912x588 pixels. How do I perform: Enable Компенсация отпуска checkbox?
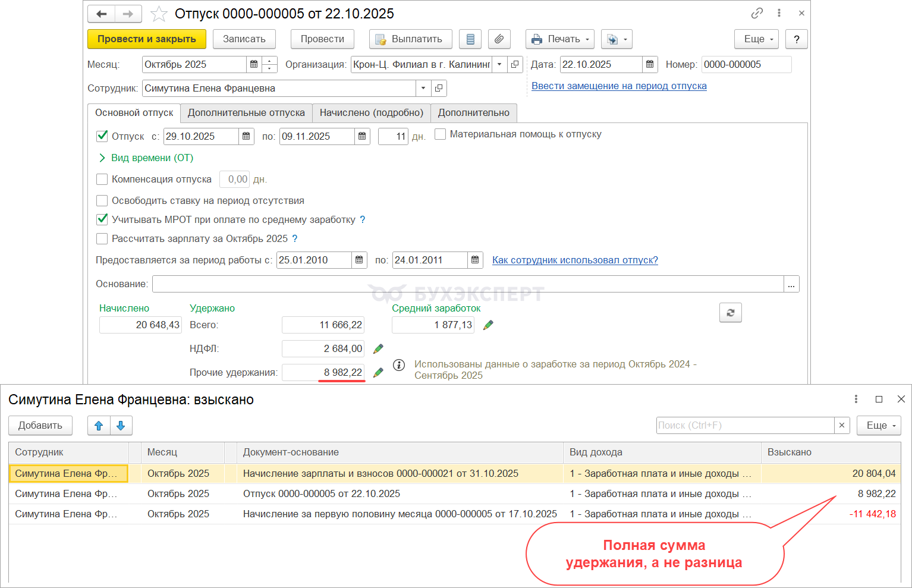(102, 179)
